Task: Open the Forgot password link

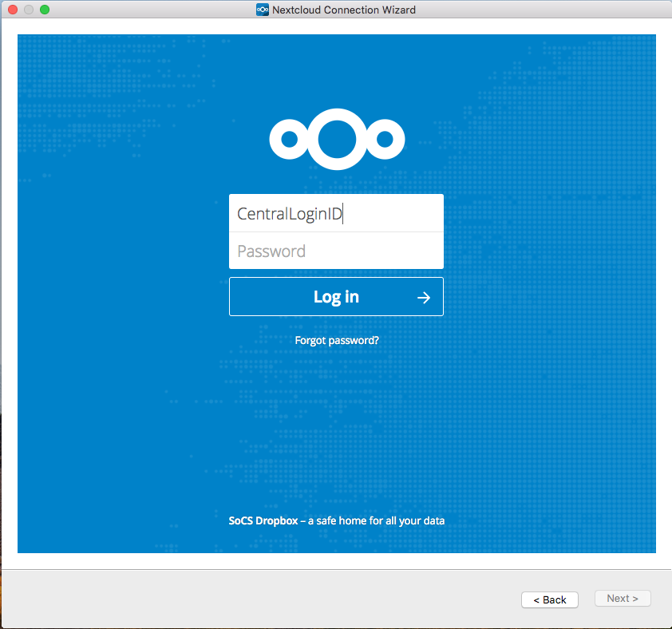Action: pyautogui.click(x=336, y=339)
